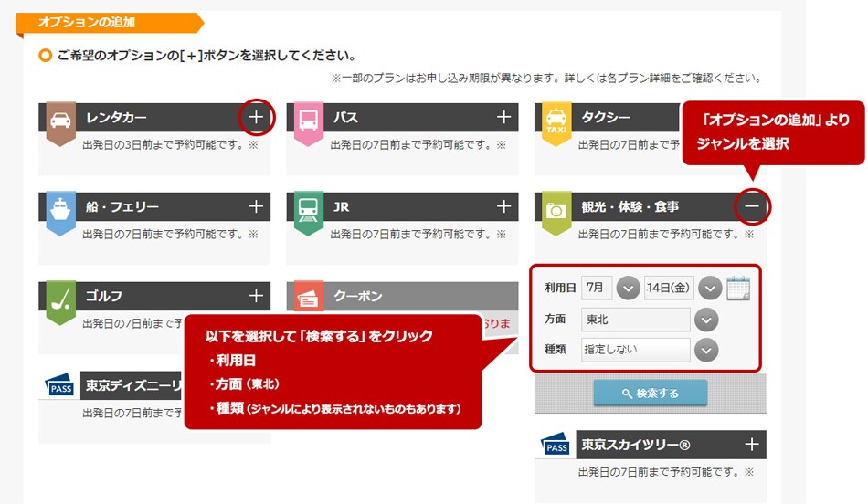Viewport: 868px width, 504px height.
Task: Expand the 東京スカイツリー option section
Action: (752, 445)
